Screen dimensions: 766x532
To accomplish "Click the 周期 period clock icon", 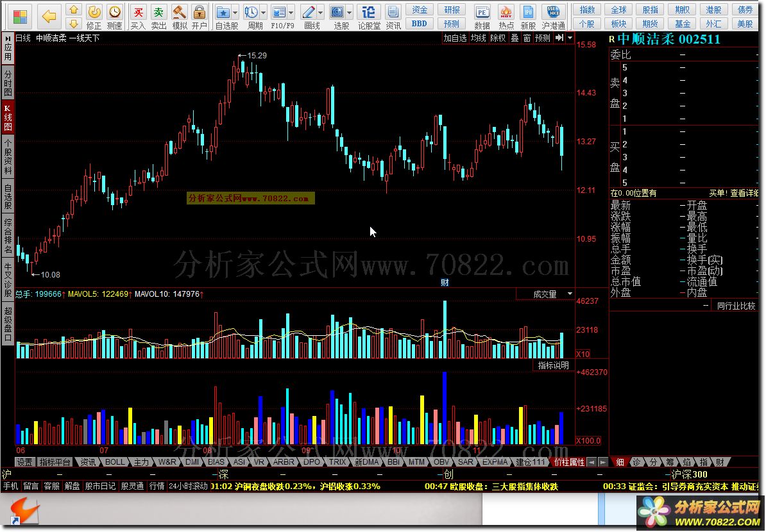I will 251,17.
